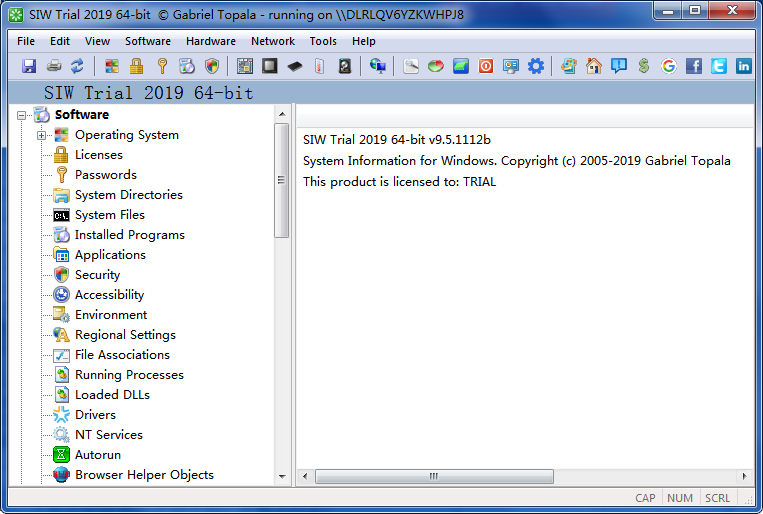Click the Print toolbar icon
Image resolution: width=763 pixels, height=514 pixels.
click(x=53, y=66)
